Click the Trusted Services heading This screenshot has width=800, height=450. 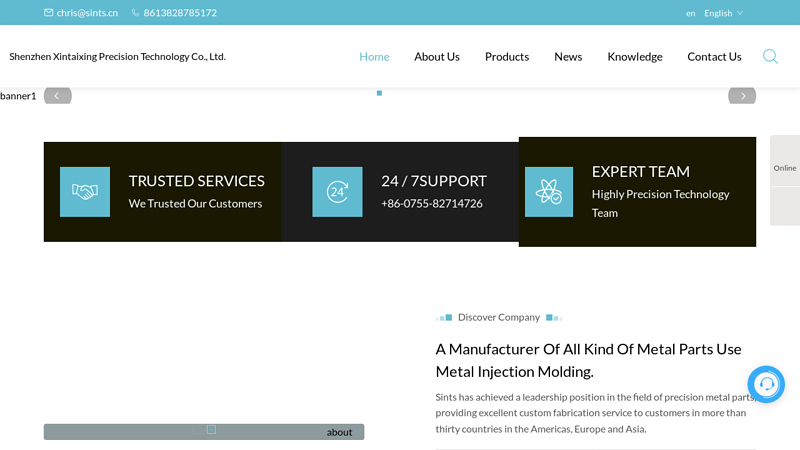(196, 181)
